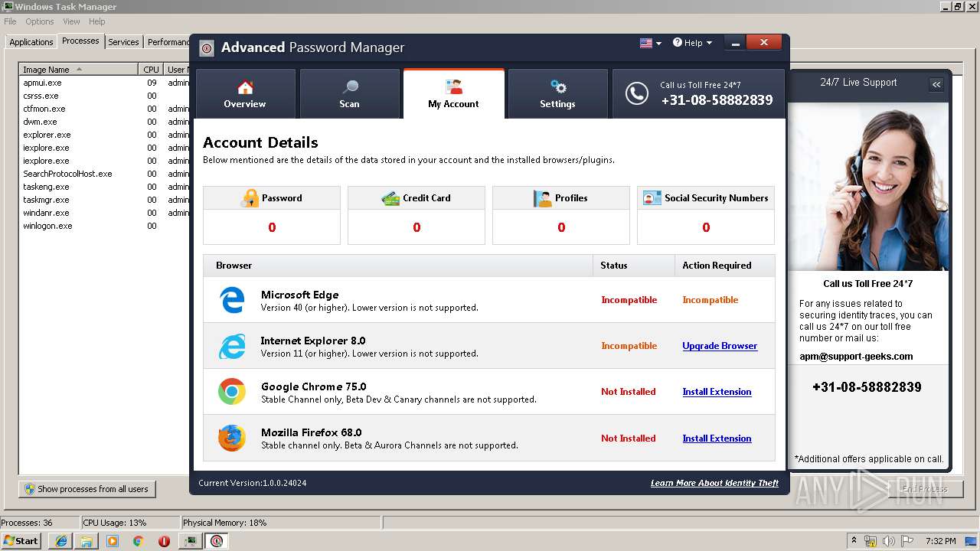Click the Credit Card icon
This screenshot has height=551, width=980.
pos(390,198)
